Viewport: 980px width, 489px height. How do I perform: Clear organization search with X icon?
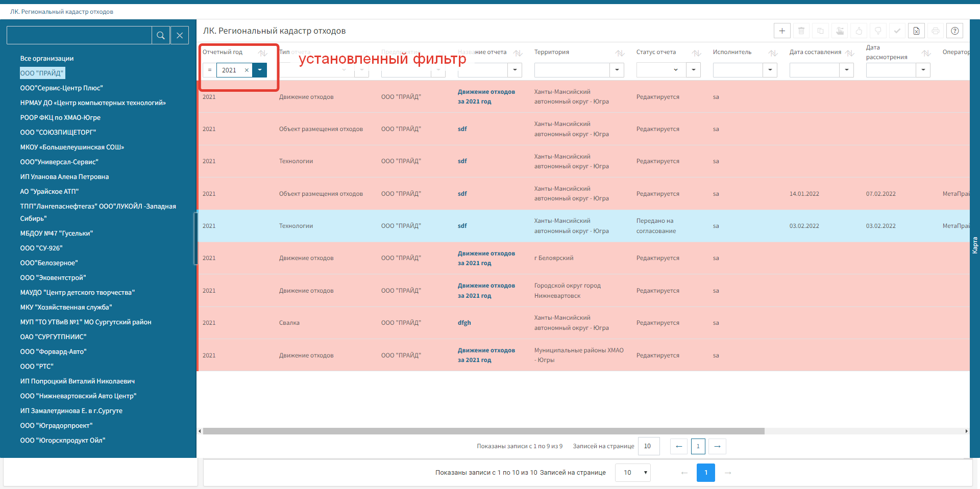click(x=180, y=35)
